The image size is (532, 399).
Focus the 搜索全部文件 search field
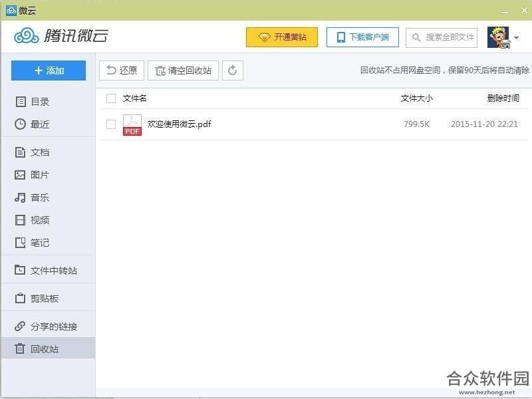442,37
